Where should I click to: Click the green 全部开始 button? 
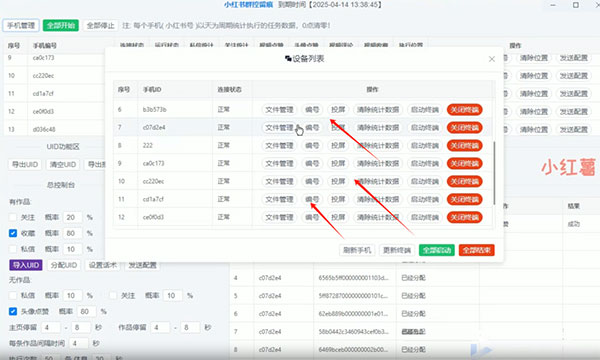(x=61, y=26)
